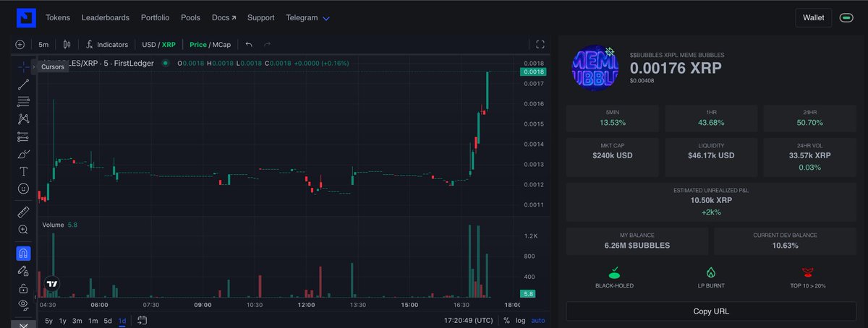Open the timezone menu at 17:20:49 (UTC)

pos(470,320)
